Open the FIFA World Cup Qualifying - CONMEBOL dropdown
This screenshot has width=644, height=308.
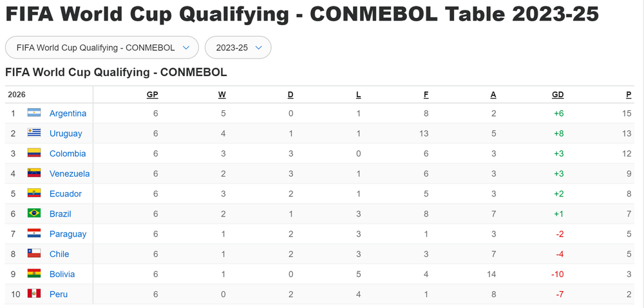(x=102, y=48)
